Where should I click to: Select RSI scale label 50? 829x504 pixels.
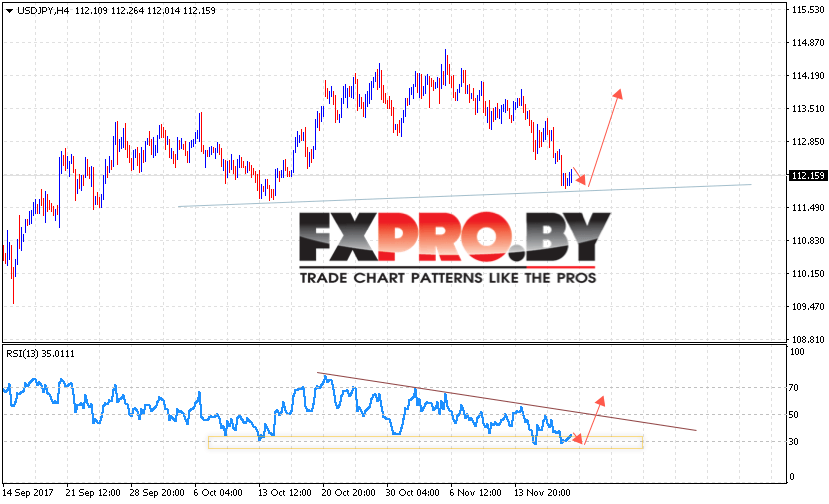tap(793, 415)
